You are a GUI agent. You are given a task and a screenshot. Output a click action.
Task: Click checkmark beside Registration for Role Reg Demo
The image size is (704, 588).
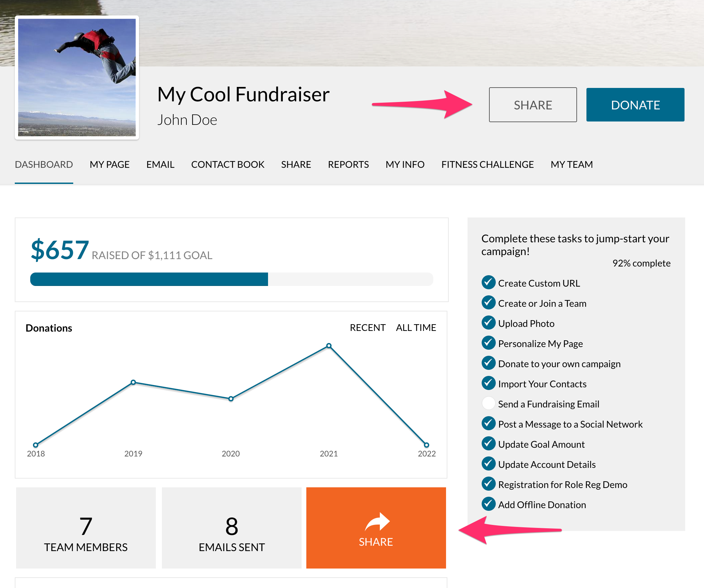[488, 484]
